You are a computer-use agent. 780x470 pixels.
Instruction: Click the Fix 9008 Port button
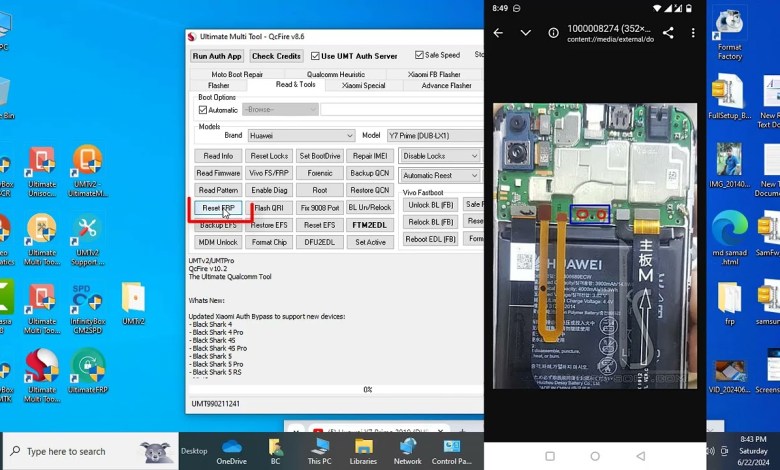319,208
